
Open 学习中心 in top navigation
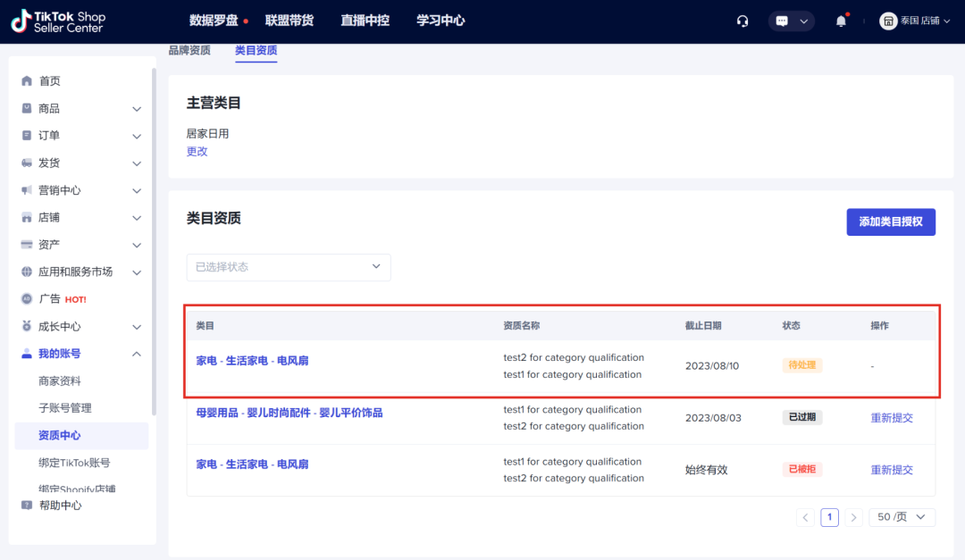click(441, 21)
